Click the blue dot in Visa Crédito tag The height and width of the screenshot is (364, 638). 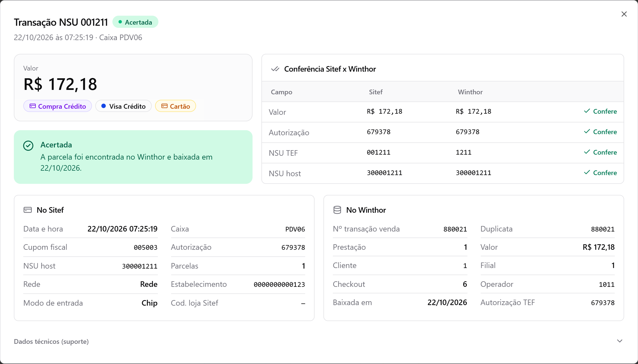(x=104, y=106)
